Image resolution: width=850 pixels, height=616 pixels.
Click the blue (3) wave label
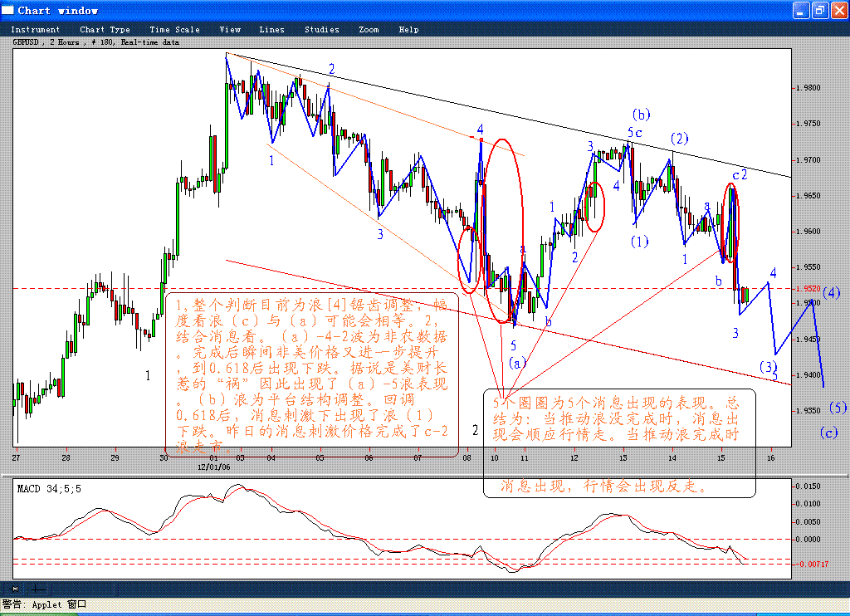point(768,367)
